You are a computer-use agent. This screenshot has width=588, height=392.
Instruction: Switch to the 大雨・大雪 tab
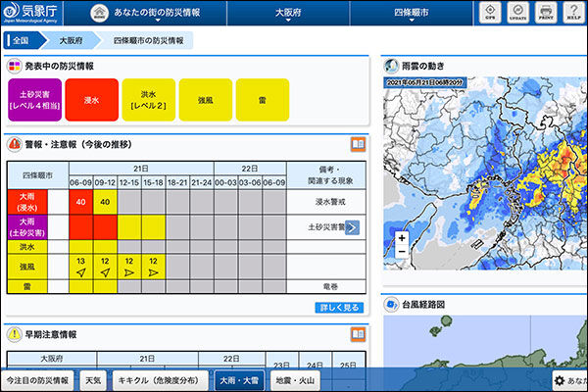[239, 380]
